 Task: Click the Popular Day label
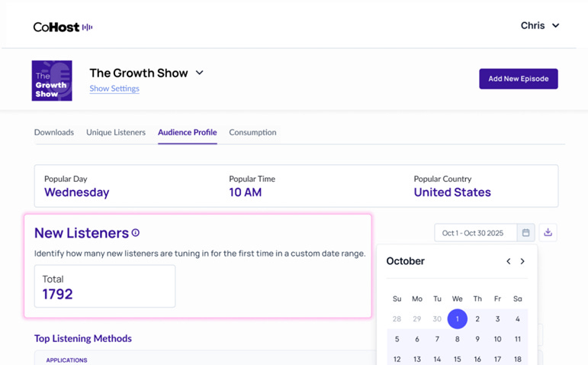[x=66, y=179]
